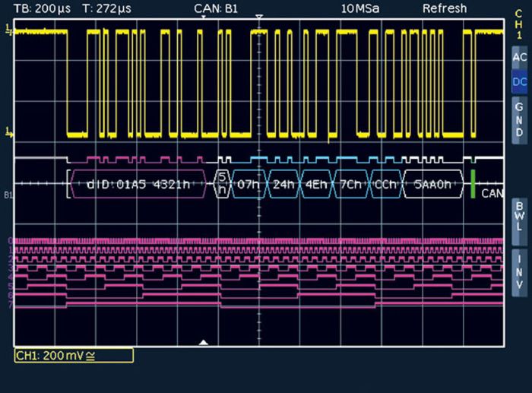Click the CAN: B1 bus label
Image resolution: width=532 pixels, height=393 pixels.
(216, 8)
